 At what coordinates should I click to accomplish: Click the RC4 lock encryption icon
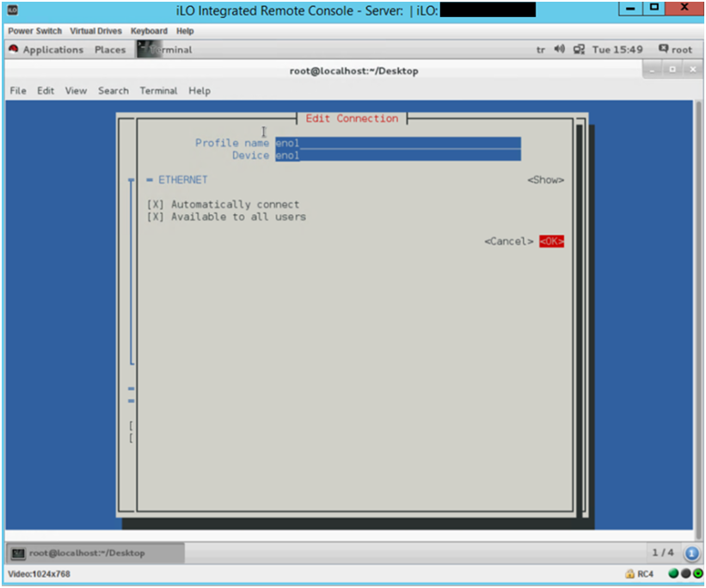coord(629,574)
